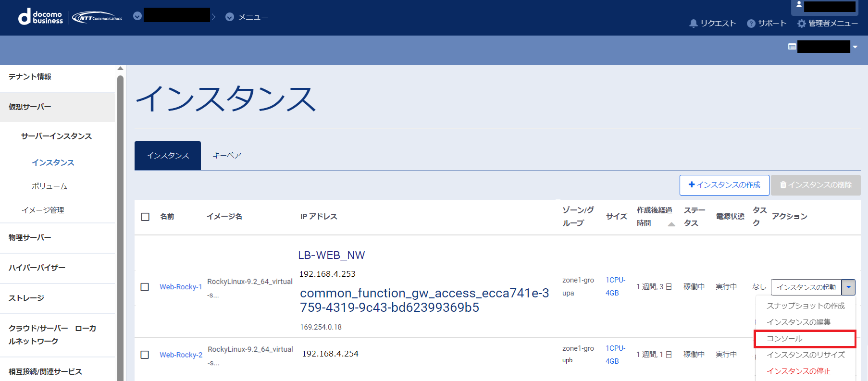
Task: Click インスタンスの削除 button
Action: click(816, 185)
